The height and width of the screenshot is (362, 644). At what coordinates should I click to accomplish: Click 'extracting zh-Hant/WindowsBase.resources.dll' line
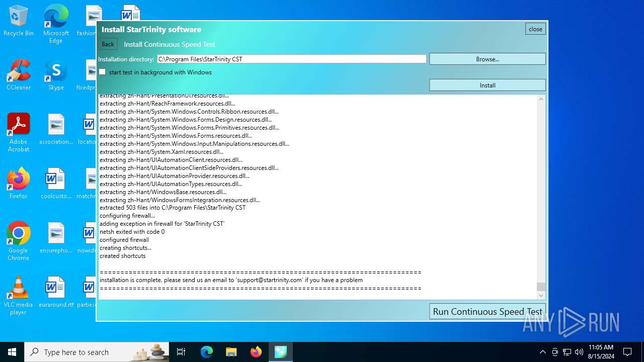coord(163,192)
